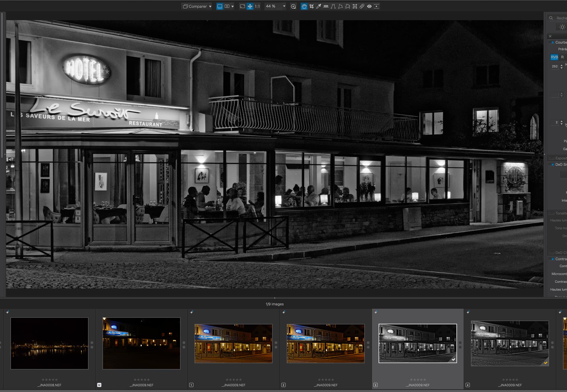Select virtual copy 3 monochrome thumbnail
The image size is (567, 392).
click(418, 344)
